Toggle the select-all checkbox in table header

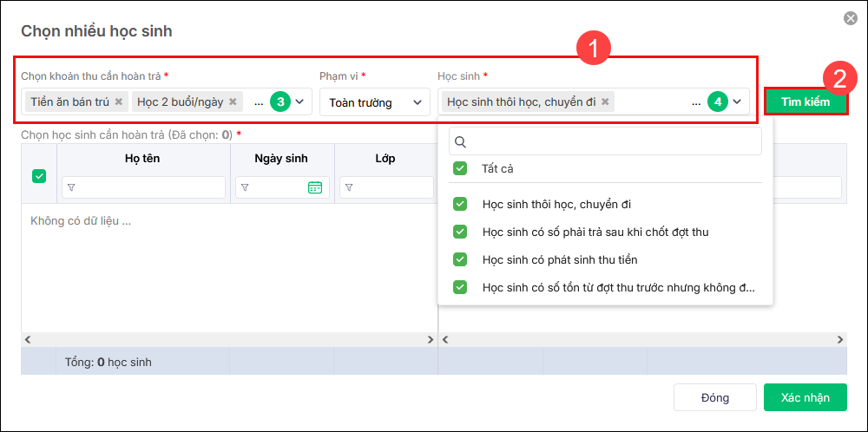[39, 176]
